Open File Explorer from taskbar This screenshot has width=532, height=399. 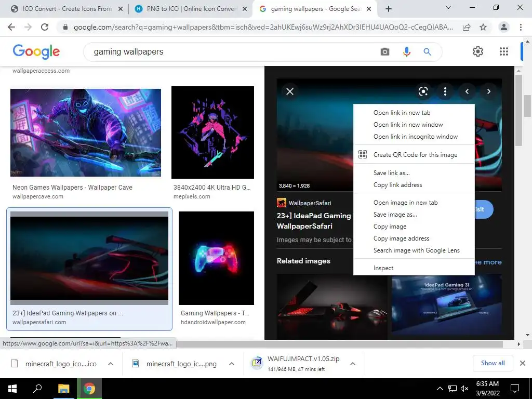63,389
